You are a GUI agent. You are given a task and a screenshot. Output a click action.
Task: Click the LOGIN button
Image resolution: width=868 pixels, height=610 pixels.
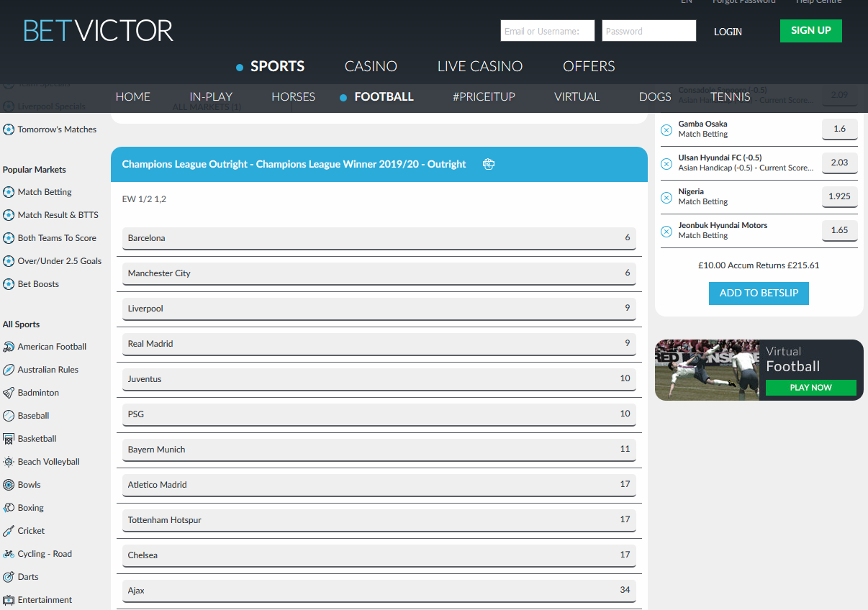tap(728, 32)
